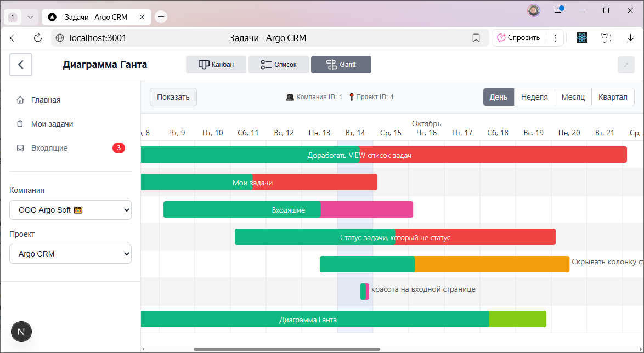Open the Входящие sidebar link
This screenshot has width=644, height=353.
(x=49, y=148)
